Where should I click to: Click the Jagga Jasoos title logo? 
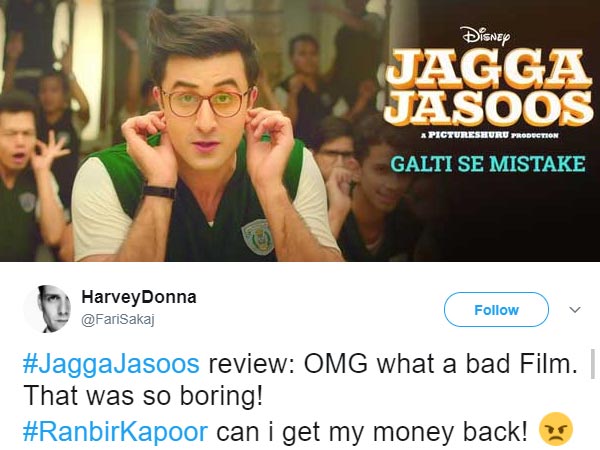point(487,87)
